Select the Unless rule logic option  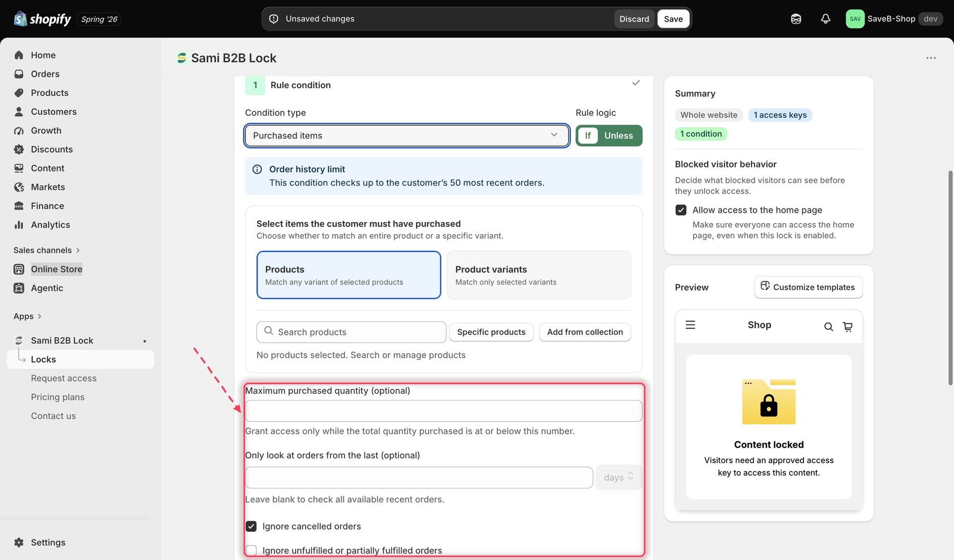click(x=619, y=136)
